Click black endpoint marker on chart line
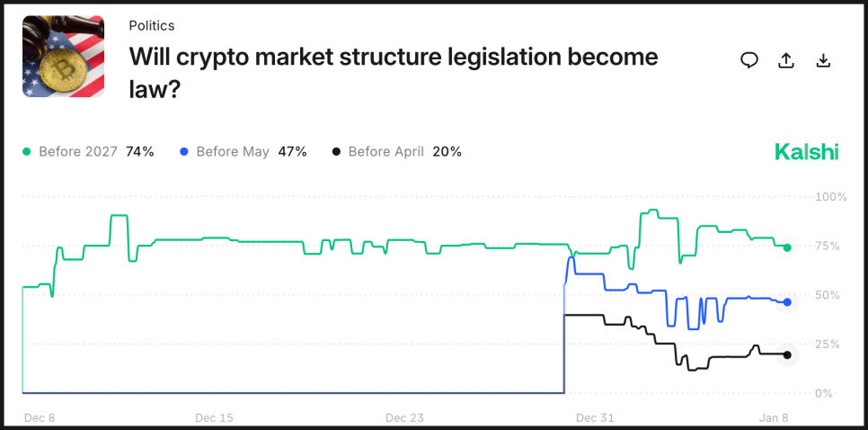 click(x=787, y=355)
